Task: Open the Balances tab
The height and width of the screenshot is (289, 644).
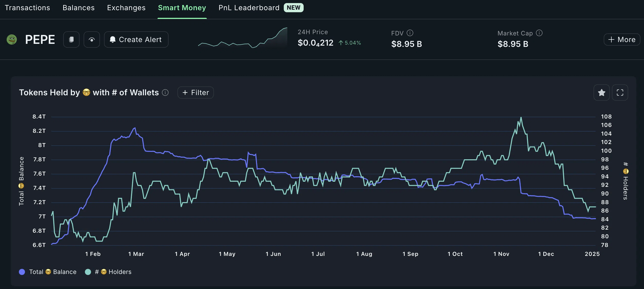Action: tap(79, 8)
